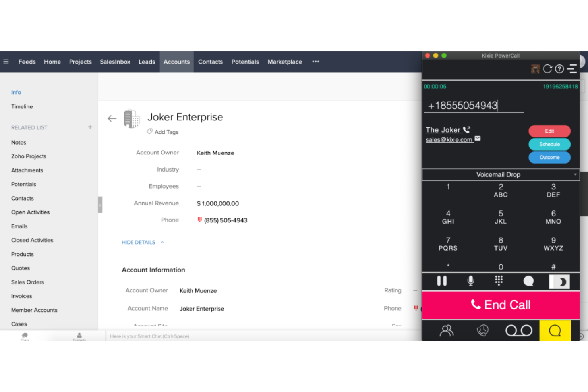Tap the dialpad # key
The width and height of the screenshot is (588, 392).
tap(553, 267)
